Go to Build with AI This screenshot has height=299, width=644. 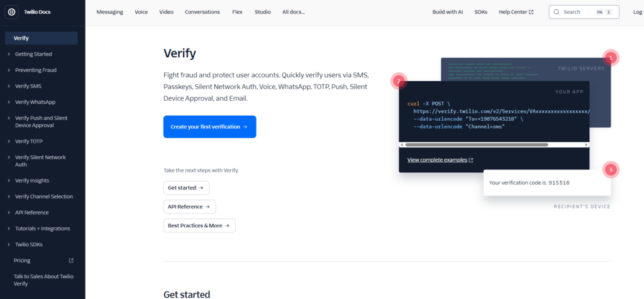click(448, 13)
